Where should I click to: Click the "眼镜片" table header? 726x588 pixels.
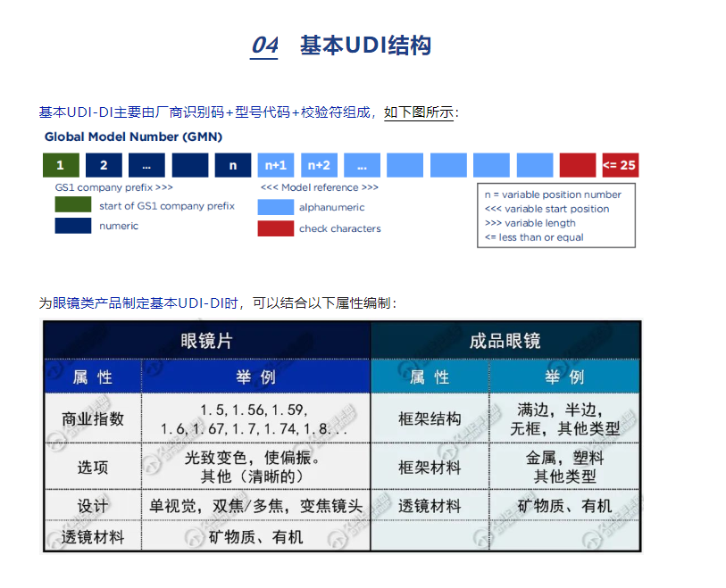pyautogui.click(x=207, y=341)
